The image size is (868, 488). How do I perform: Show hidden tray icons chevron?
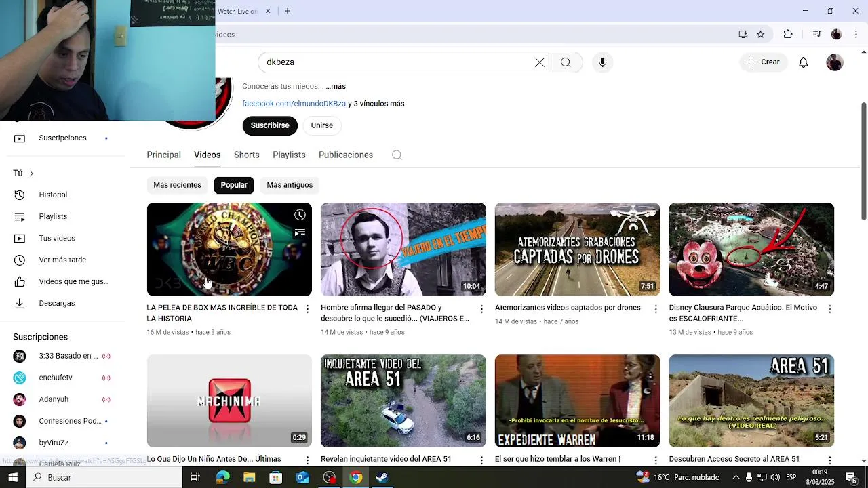(736, 478)
